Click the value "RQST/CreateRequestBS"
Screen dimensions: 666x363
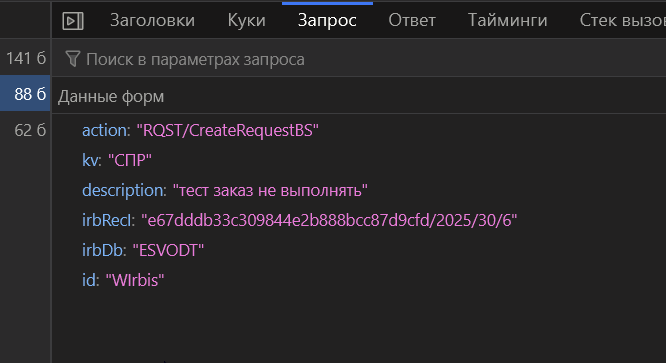point(227,130)
